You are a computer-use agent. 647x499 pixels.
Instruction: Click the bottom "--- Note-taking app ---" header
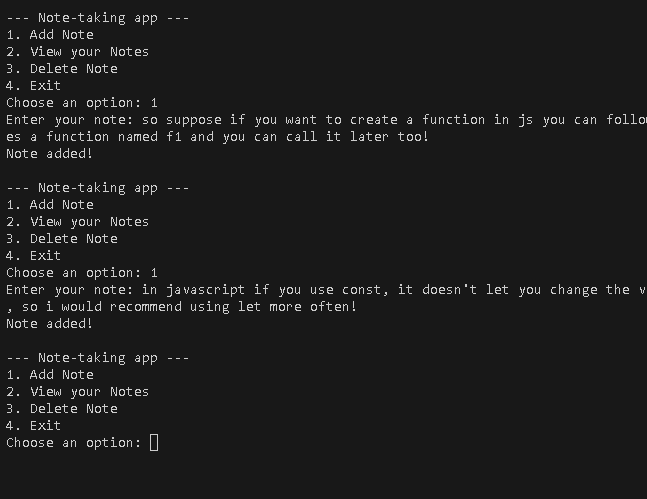[98, 357]
